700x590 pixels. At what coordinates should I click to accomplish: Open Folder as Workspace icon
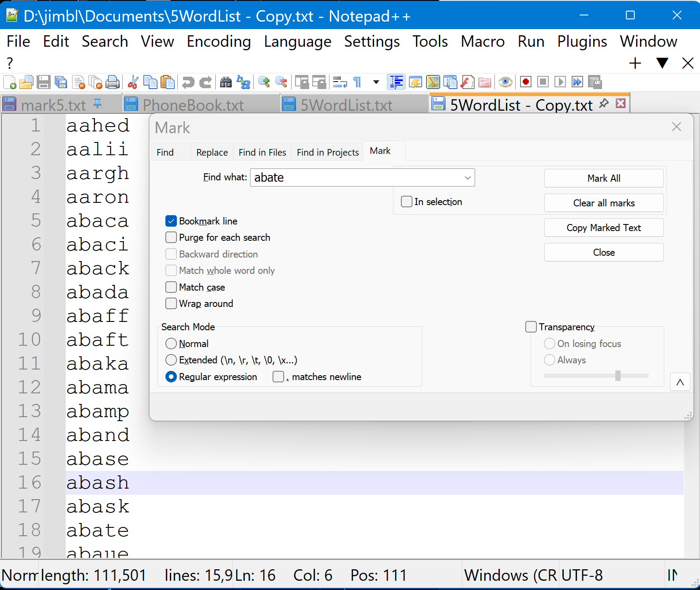click(484, 82)
